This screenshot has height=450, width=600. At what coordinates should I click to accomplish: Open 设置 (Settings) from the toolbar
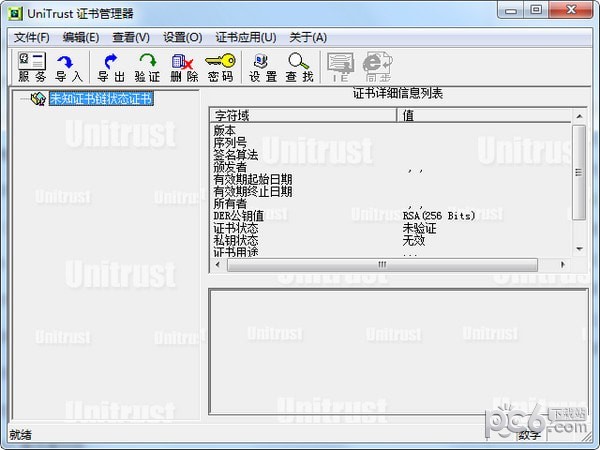coord(263,67)
